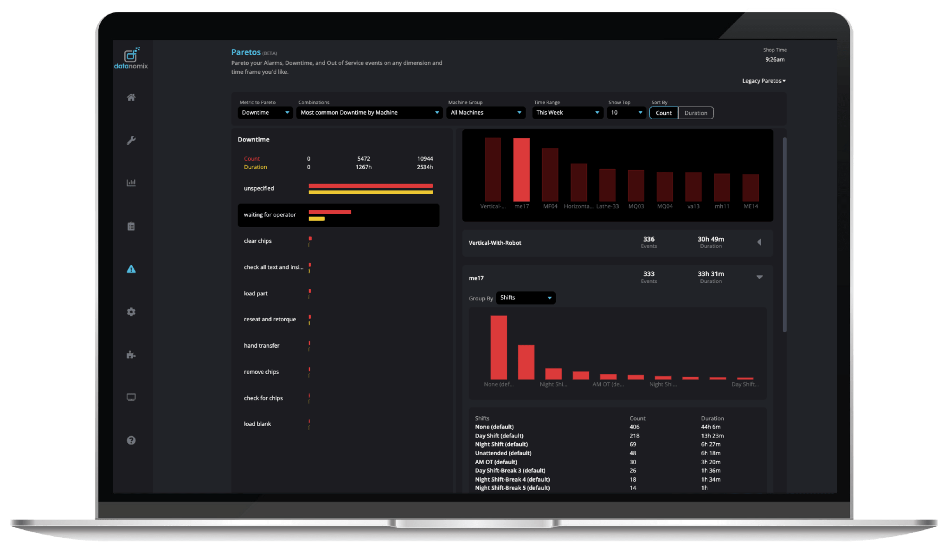Viewport: 950px width, 560px height.
Task: Select the highlighted alerts triangle icon
Action: click(x=131, y=269)
